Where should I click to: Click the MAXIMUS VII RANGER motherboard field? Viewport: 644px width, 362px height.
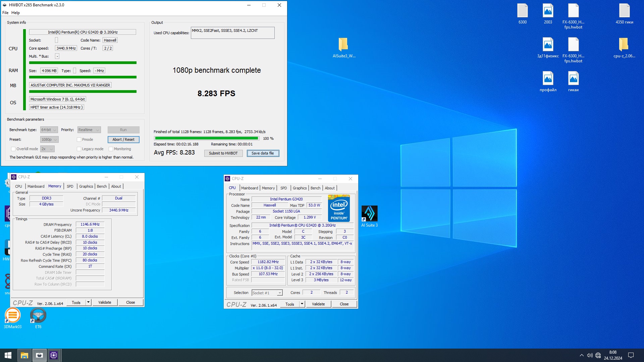(x=70, y=85)
